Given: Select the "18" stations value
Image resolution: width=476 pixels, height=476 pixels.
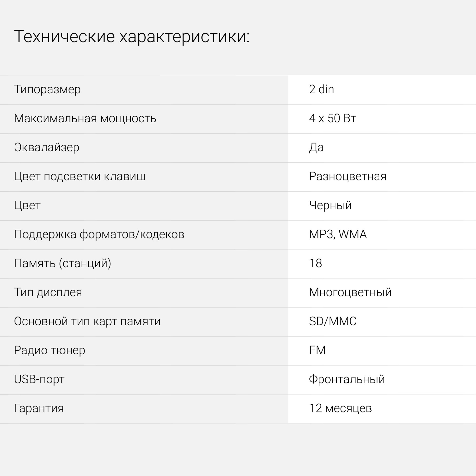Looking at the screenshot, I should 315,263.
